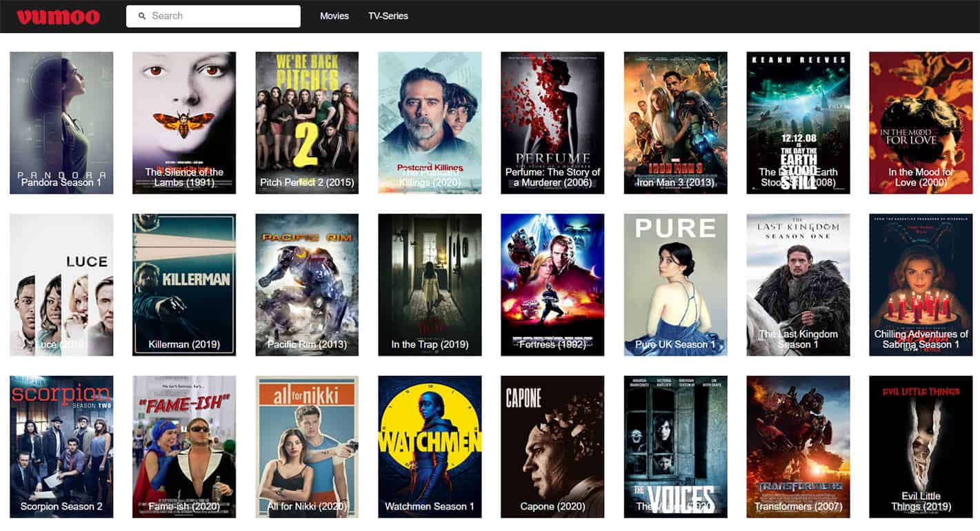Open All for Nikki (2020) poster
The width and height of the screenshot is (980, 531).
[307, 447]
